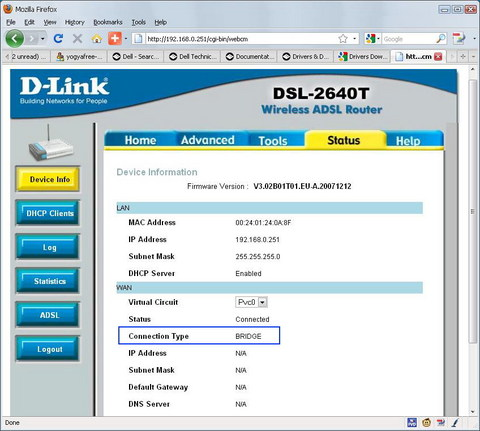This screenshot has width=480, height=431.
Task: Select the router Status tab
Action: point(344,140)
